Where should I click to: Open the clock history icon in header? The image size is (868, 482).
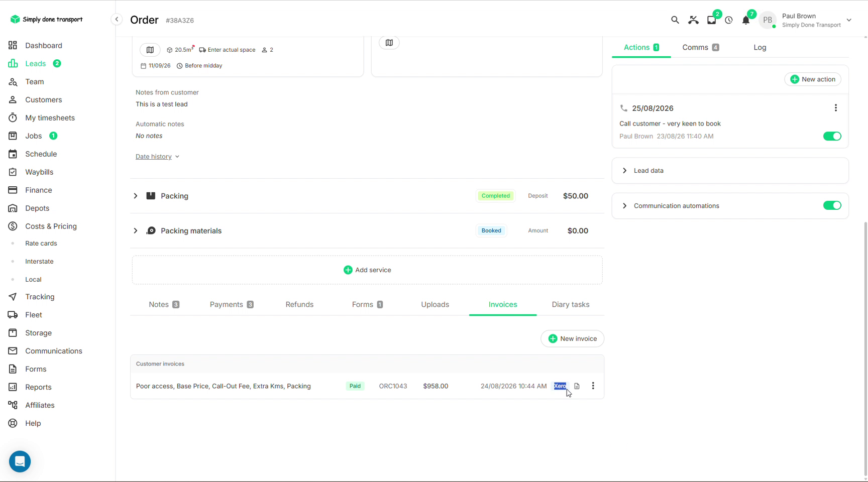point(729,20)
